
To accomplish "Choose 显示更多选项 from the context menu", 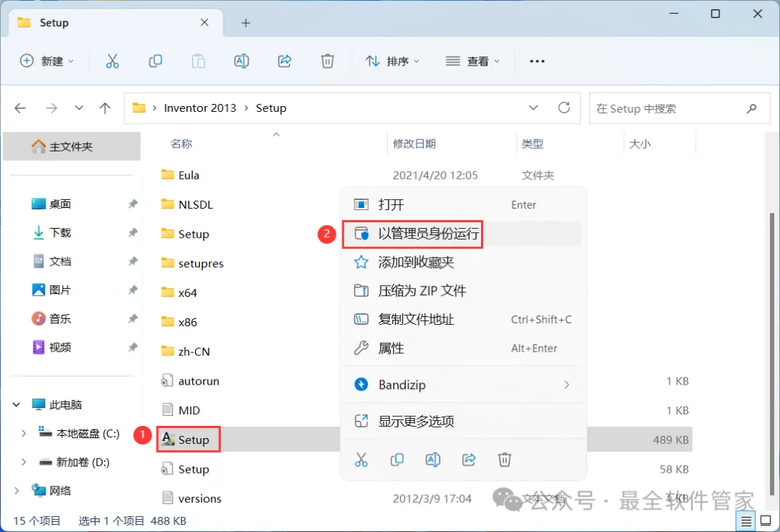I will click(x=462, y=422).
